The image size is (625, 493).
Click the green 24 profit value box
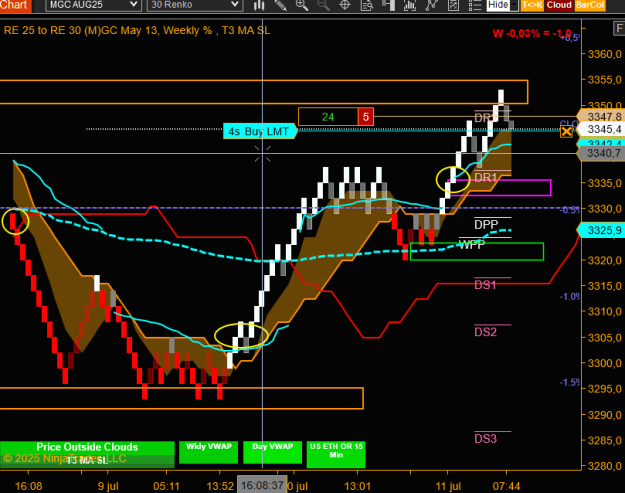(328, 117)
